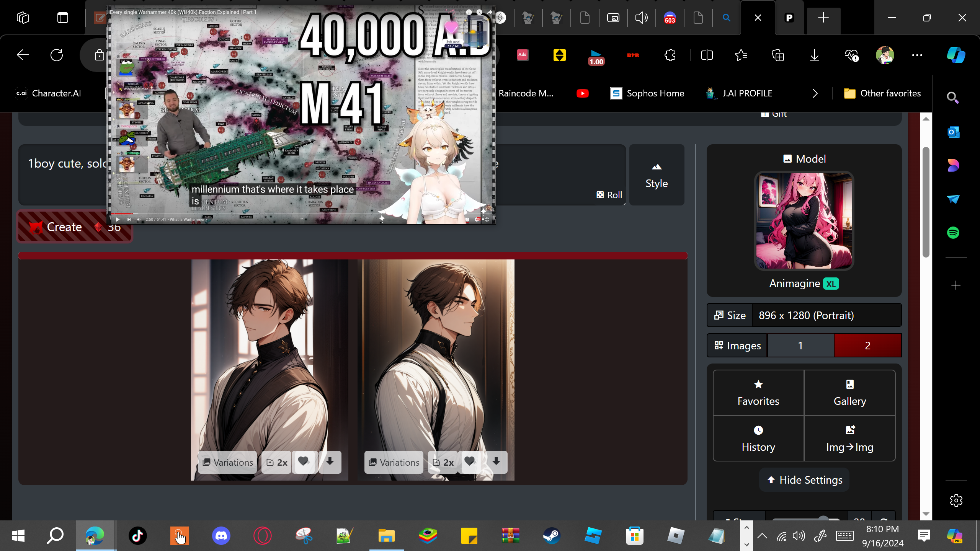This screenshot has height=551, width=980.
Task: Select 1 image generation count
Action: tap(800, 346)
